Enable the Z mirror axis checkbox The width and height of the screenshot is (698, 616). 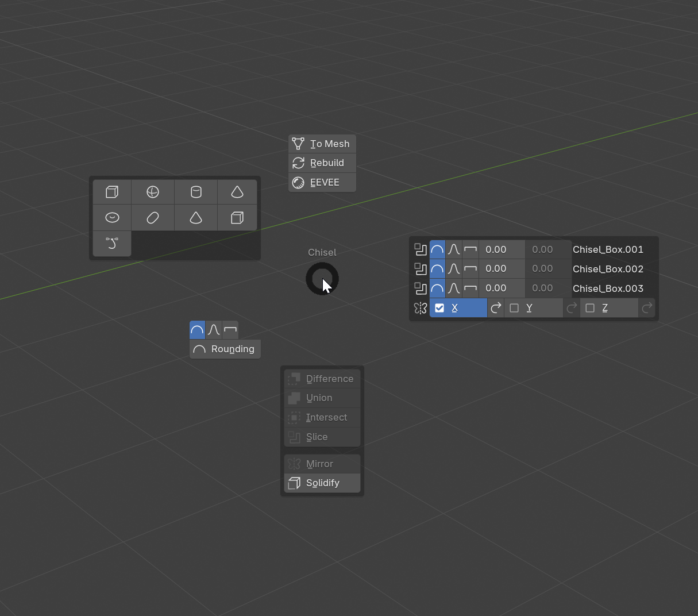pyautogui.click(x=590, y=308)
